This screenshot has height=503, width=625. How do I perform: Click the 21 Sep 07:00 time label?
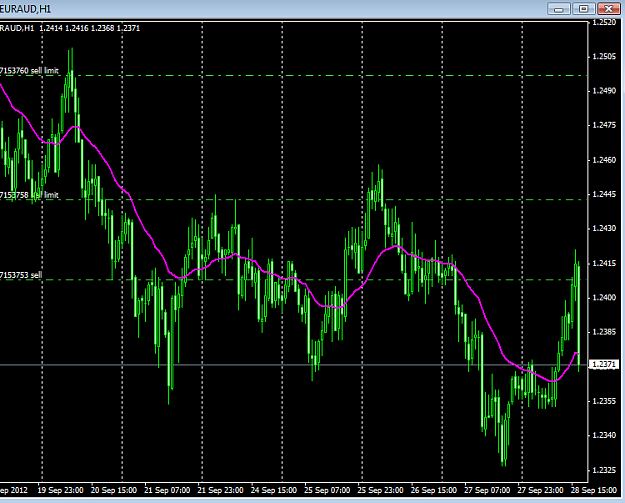[x=167, y=490]
